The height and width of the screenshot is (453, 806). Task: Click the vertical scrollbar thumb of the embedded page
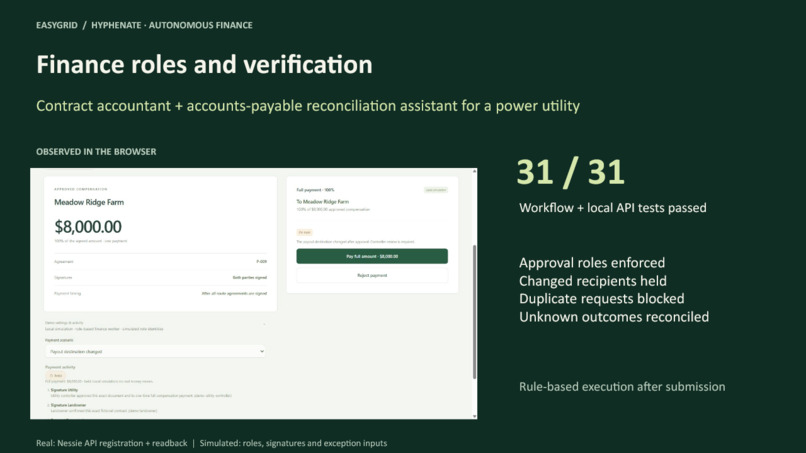(x=474, y=312)
